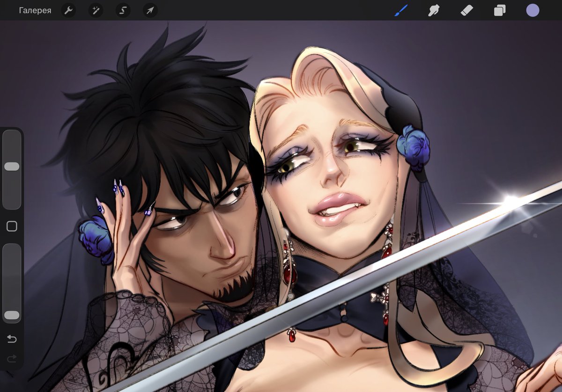Tap the square Modify button on sidebar
The height and width of the screenshot is (392, 562).
[x=12, y=226]
